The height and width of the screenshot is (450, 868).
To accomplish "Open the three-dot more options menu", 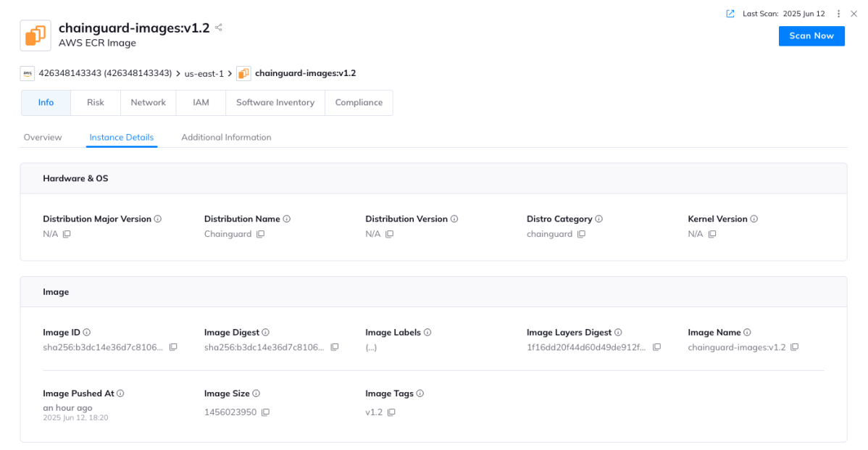I will pos(838,14).
